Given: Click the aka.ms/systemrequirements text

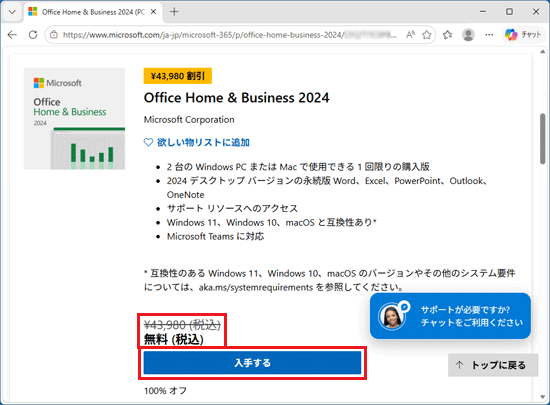Looking at the screenshot, I should point(256,288).
